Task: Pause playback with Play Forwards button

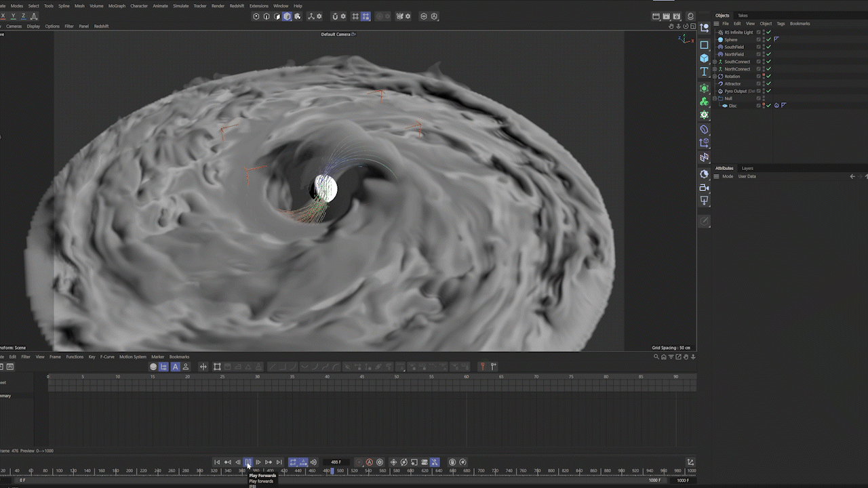Action: 248,462
